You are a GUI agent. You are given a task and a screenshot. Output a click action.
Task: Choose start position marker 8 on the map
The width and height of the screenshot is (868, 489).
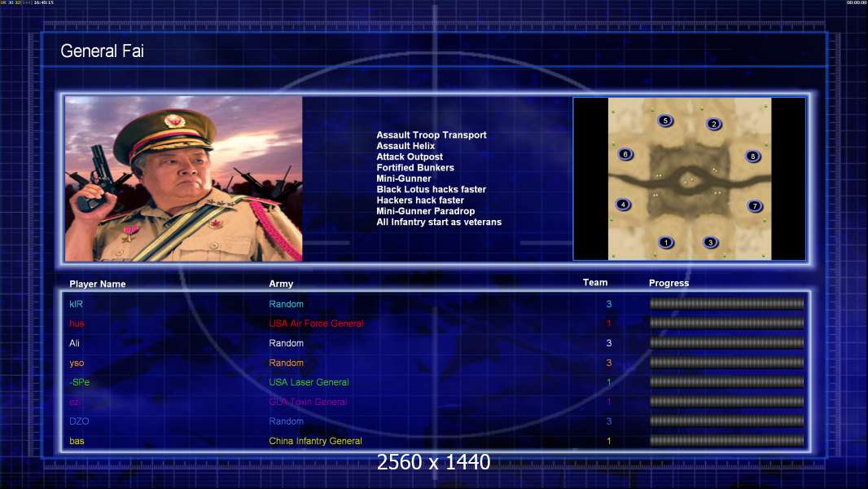tap(753, 156)
